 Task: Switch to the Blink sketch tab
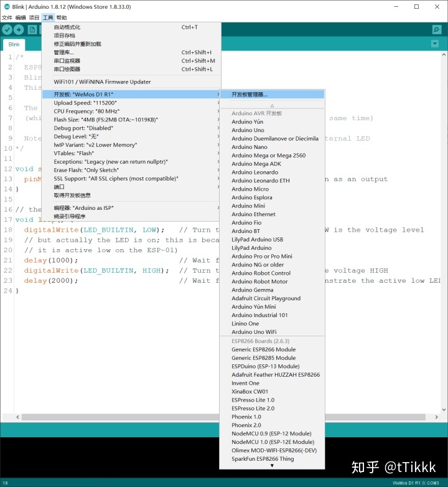14,44
